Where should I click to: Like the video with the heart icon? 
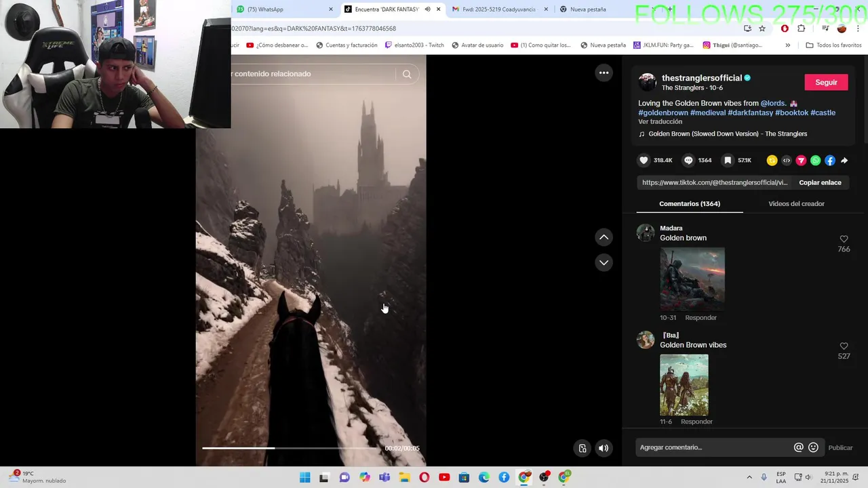pyautogui.click(x=644, y=161)
